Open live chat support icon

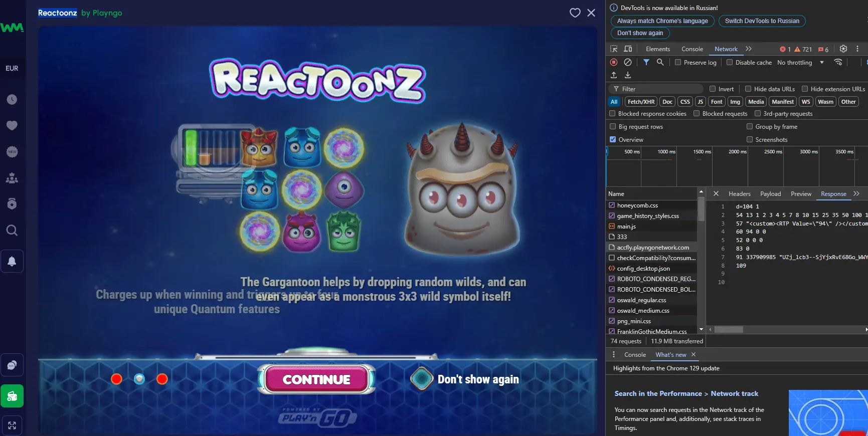click(12, 365)
